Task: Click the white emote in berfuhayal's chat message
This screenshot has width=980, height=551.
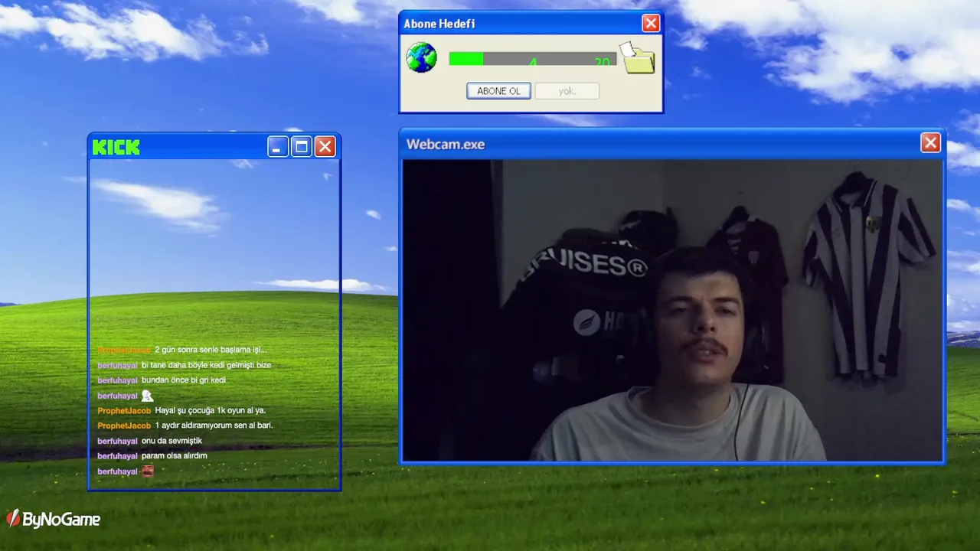Action: 147,396
